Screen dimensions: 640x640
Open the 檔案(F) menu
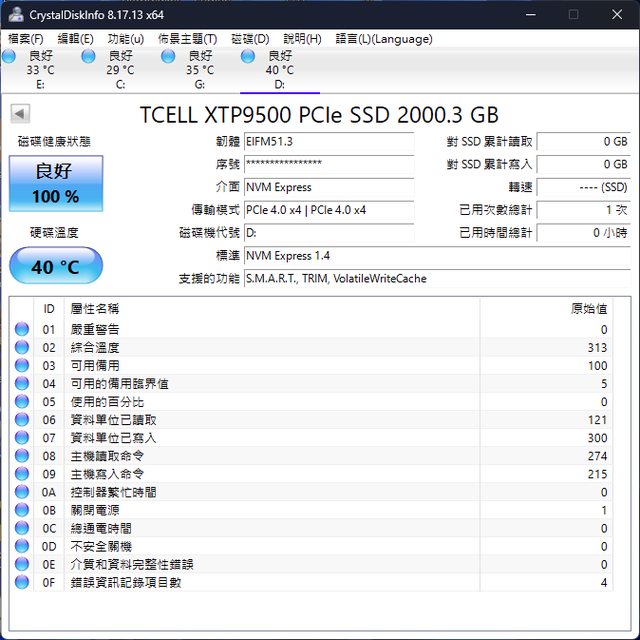coord(26,39)
